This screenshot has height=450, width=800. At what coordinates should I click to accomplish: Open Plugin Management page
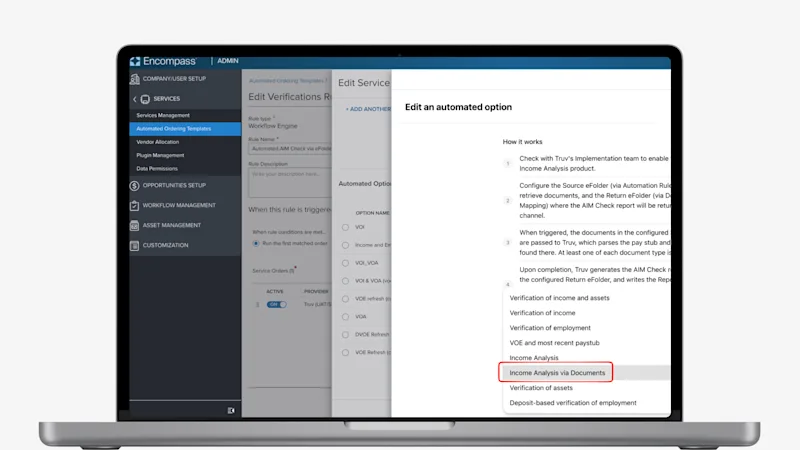point(160,155)
